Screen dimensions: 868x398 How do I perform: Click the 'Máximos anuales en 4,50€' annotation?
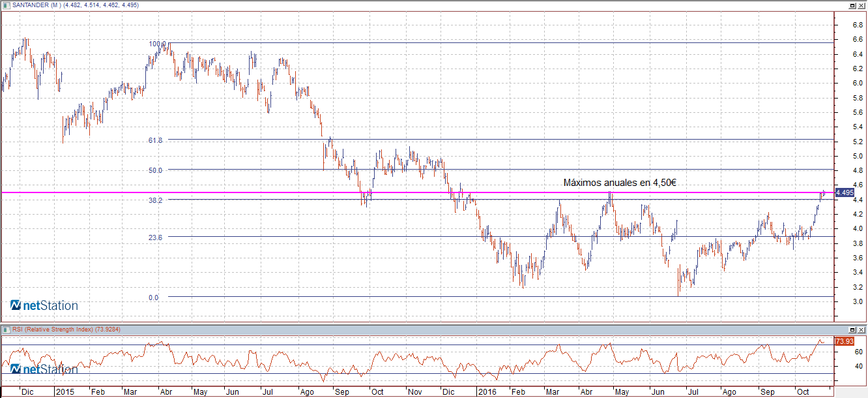tap(619, 183)
